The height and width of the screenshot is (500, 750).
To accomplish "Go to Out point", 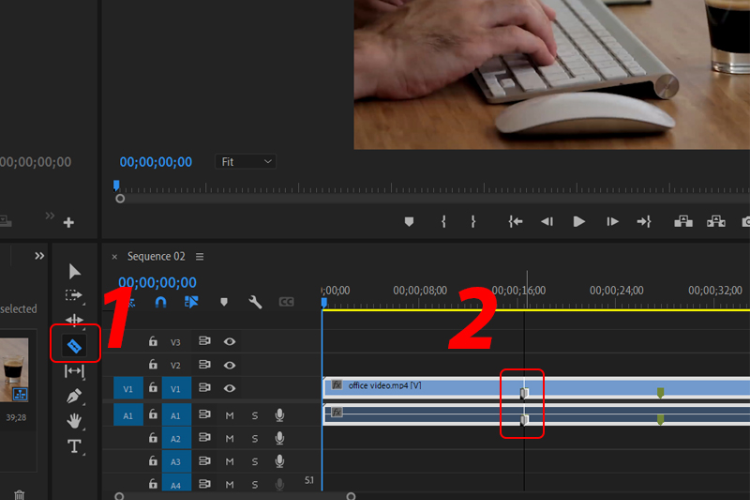I will 644,222.
